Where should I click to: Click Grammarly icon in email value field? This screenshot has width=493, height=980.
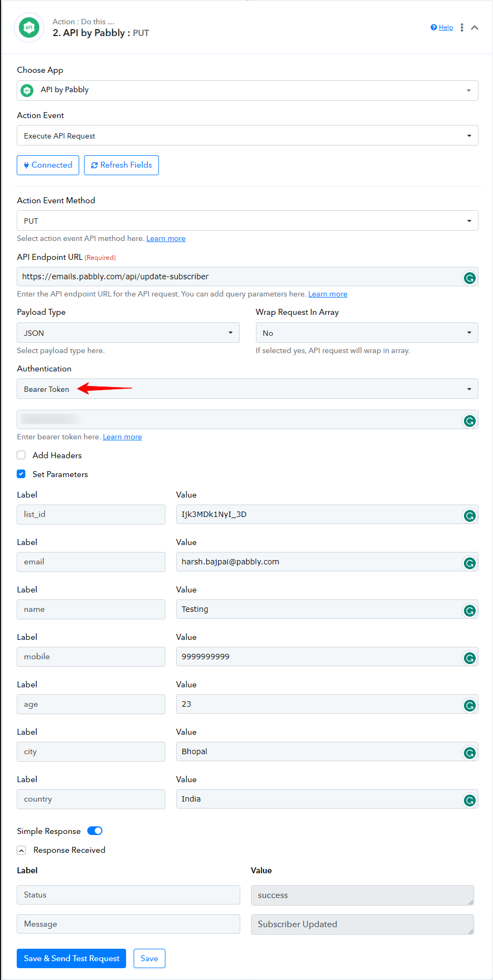(470, 563)
